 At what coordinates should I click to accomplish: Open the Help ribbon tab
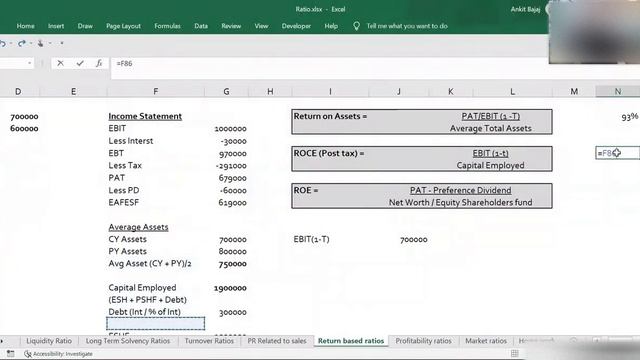tap(331, 26)
